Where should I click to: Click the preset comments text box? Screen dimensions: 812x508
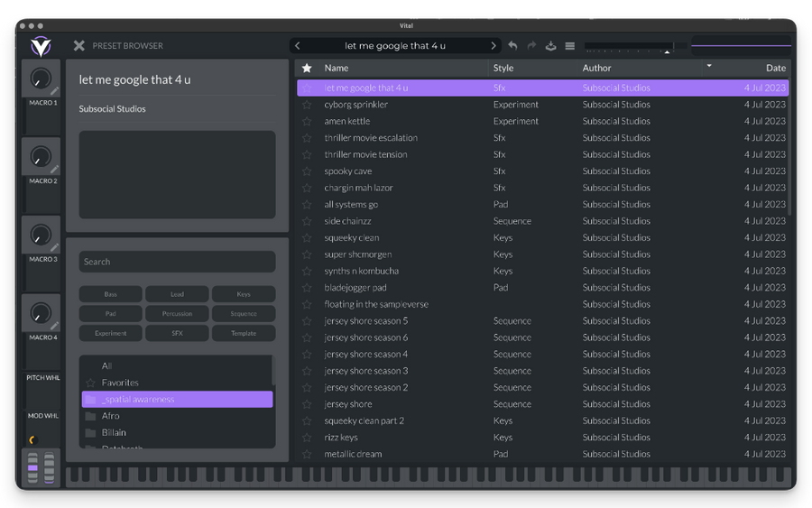[x=177, y=174]
